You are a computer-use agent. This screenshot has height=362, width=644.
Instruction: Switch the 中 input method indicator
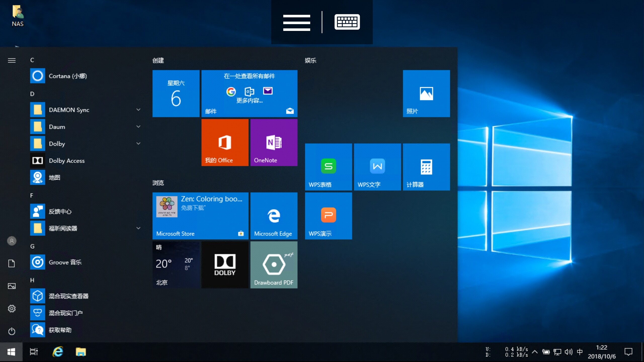pyautogui.click(x=580, y=352)
